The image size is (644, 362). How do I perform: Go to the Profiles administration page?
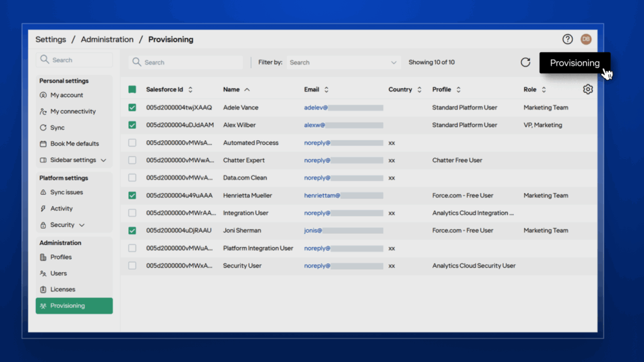60,257
